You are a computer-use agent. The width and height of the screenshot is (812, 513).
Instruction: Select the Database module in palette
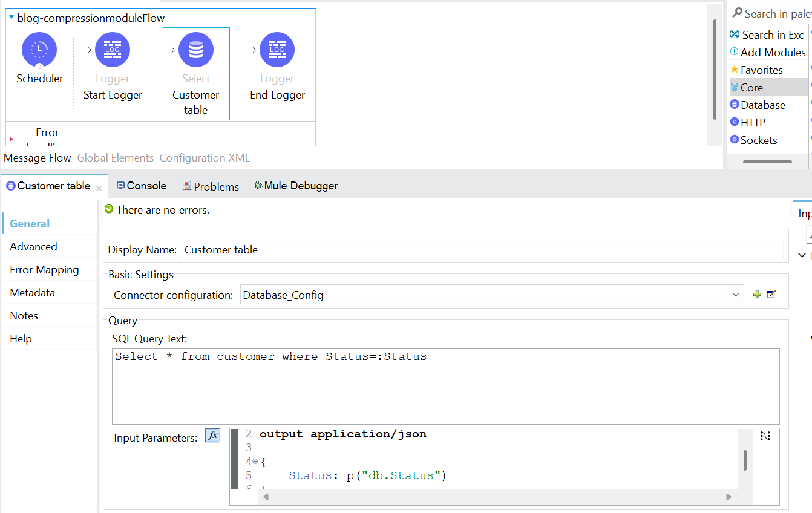click(x=762, y=105)
